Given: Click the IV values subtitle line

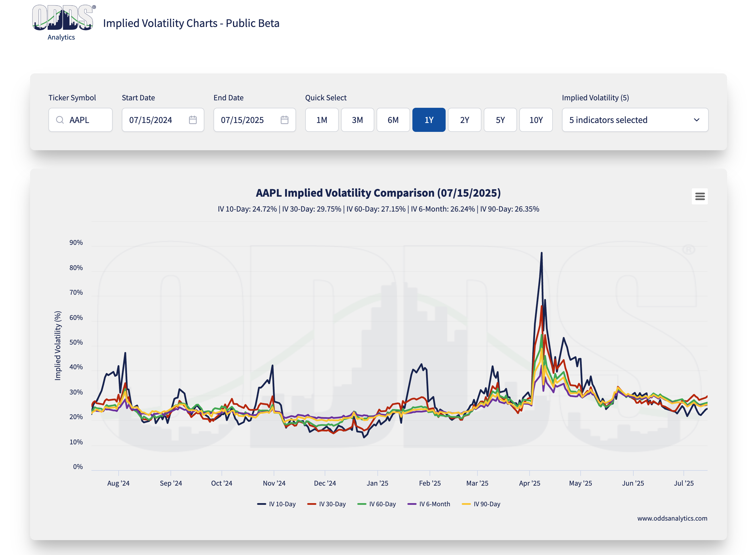Looking at the screenshot, I should (x=378, y=209).
